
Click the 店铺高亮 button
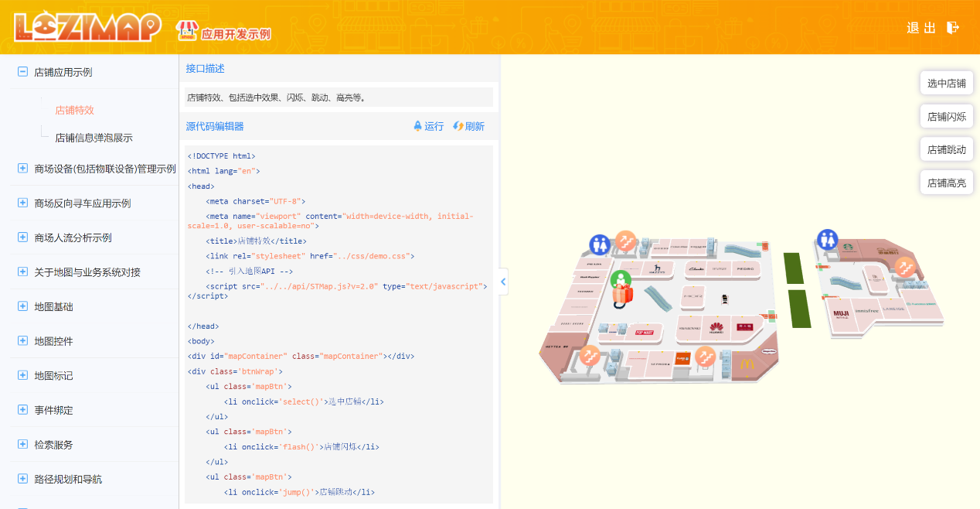click(947, 183)
